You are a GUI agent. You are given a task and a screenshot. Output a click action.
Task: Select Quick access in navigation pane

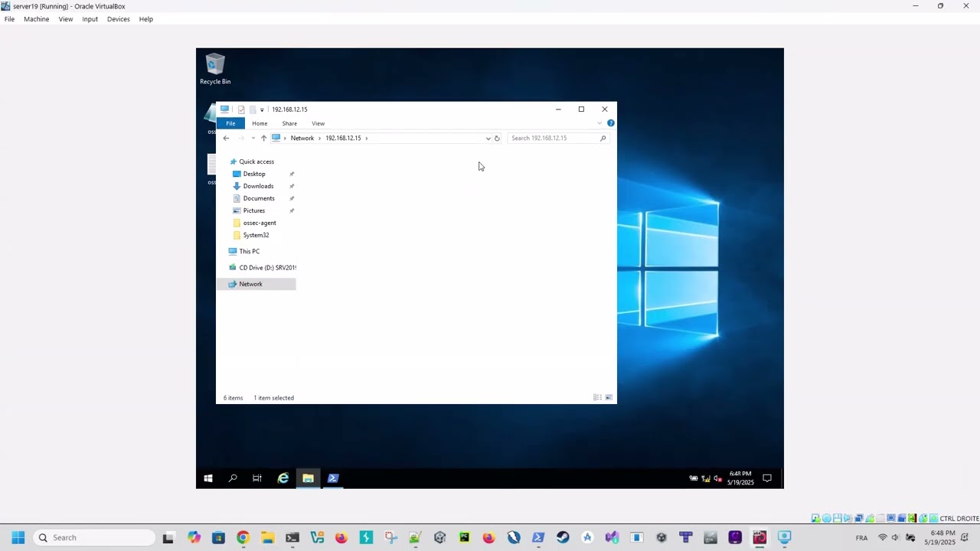[256, 161]
